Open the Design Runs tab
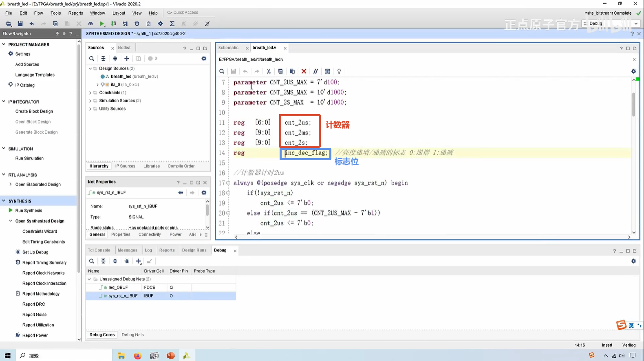The width and height of the screenshot is (644, 361). (194, 250)
